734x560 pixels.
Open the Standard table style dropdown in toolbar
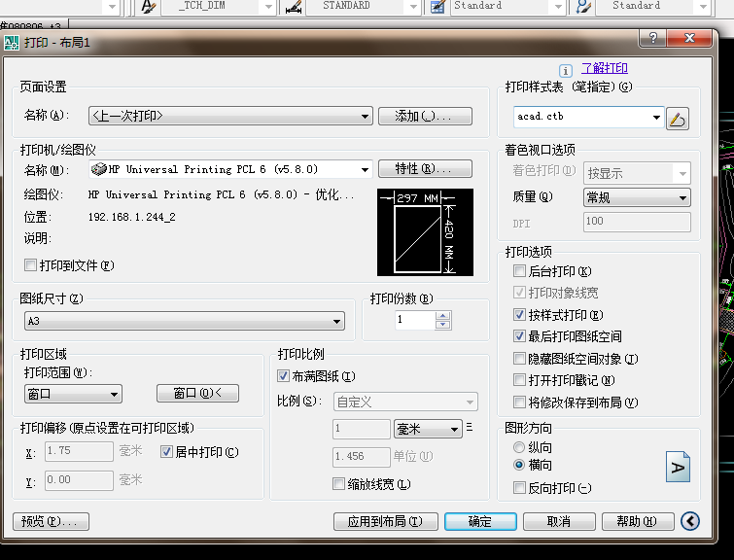point(507,6)
